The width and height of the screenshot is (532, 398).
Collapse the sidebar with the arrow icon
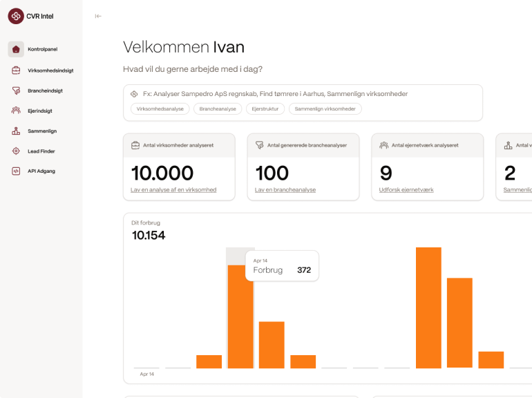coord(98,16)
